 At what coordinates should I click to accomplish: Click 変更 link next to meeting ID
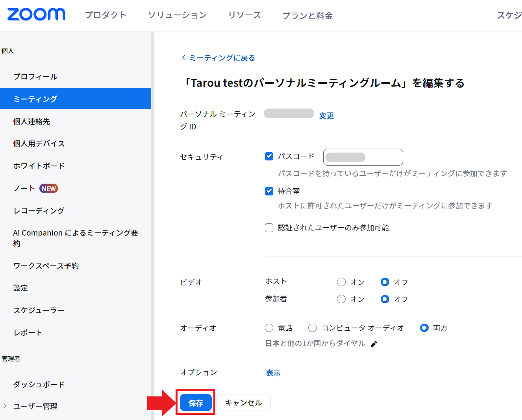(326, 116)
